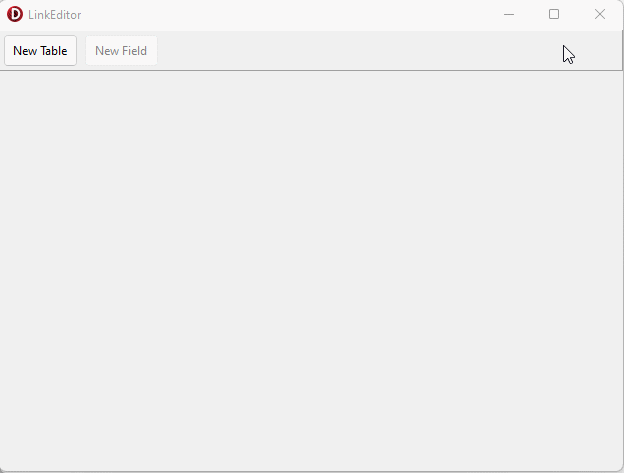The width and height of the screenshot is (624, 473).
Task: Maximize the LinkEditor window
Action: pos(554,15)
